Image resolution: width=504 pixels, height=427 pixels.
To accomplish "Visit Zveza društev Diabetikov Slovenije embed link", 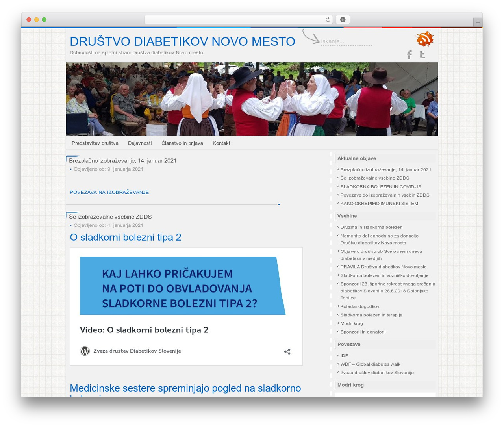I will coord(137,351).
